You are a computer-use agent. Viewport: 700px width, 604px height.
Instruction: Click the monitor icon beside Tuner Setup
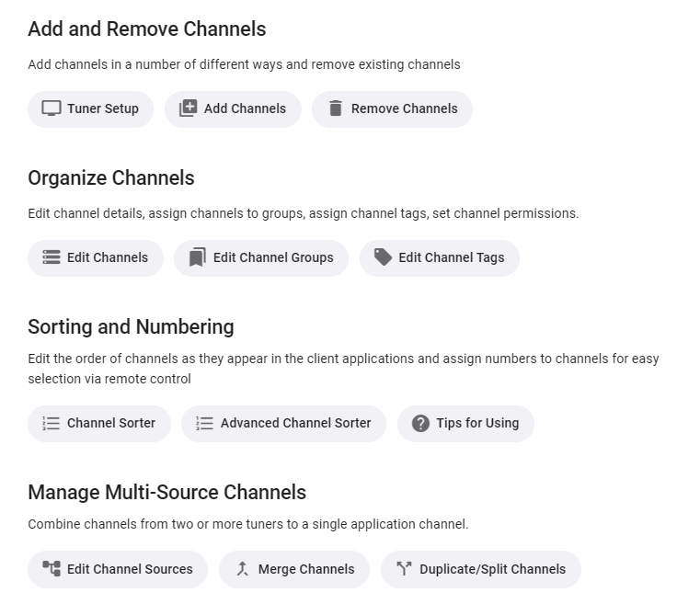[52, 108]
